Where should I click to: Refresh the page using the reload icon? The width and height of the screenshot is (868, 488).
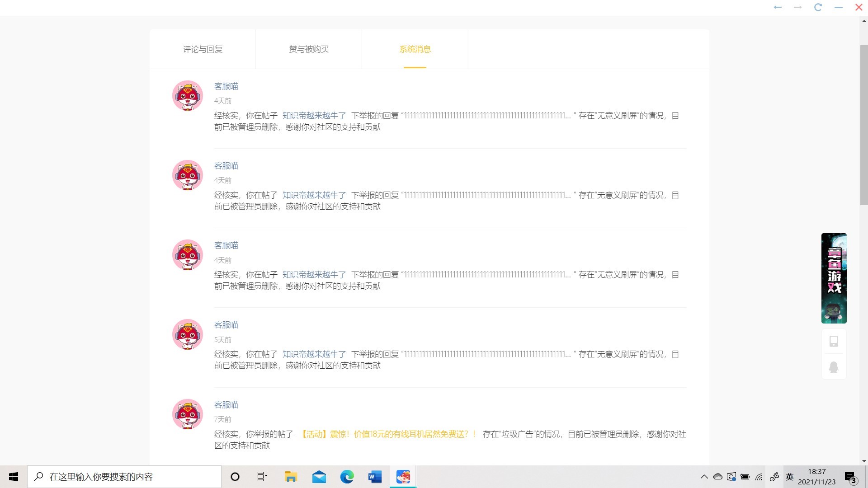point(818,7)
